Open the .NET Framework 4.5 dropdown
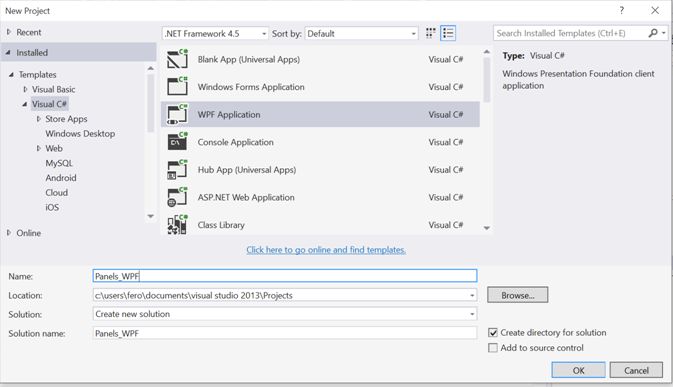This screenshot has height=387, width=673. click(215, 33)
